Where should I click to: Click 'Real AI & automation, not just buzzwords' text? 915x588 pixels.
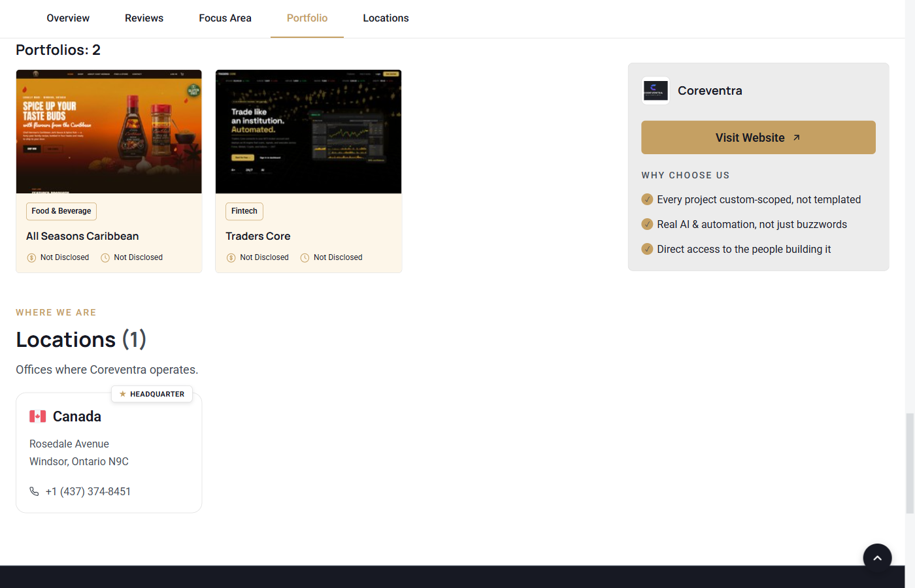(752, 224)
